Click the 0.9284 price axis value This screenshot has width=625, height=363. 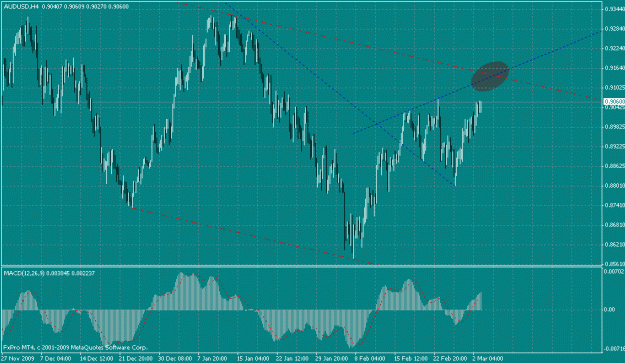(x=616, y=29)
